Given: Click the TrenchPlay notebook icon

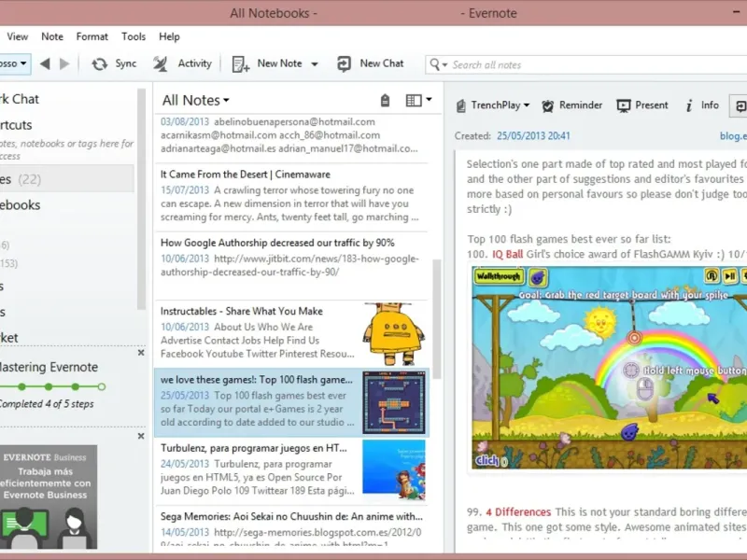Looking at the screenshot, I should tap(460, 105).
